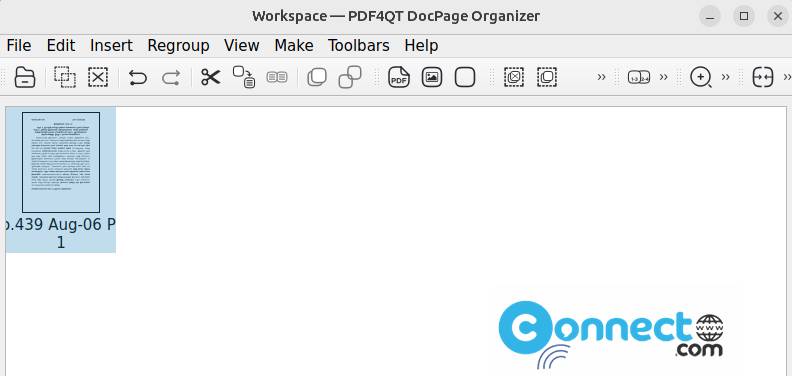Click the 1-3 2-4 regroup pages icon
Viewport: 792px width, 376px height.
tap(639, 77)
